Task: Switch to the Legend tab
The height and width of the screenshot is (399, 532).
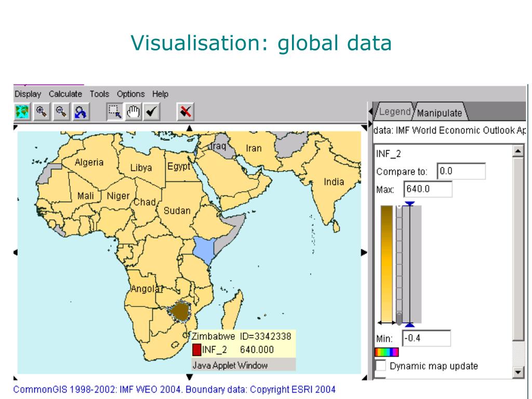Action: pyautogui.click(x=395, y=112)
